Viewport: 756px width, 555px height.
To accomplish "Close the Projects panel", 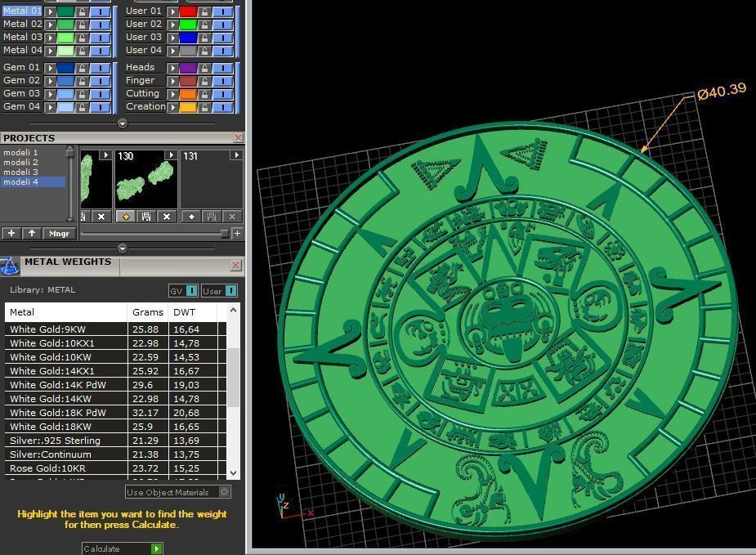I will click(x=238, y=138).
